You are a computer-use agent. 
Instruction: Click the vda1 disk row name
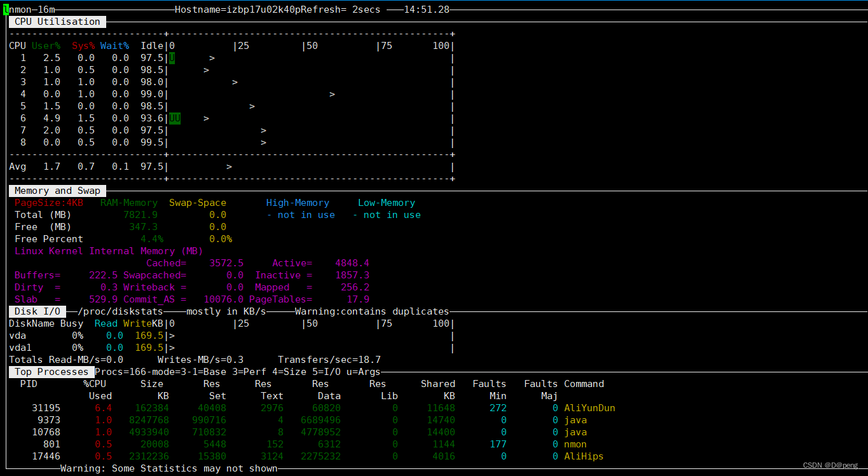click(20, 348)
